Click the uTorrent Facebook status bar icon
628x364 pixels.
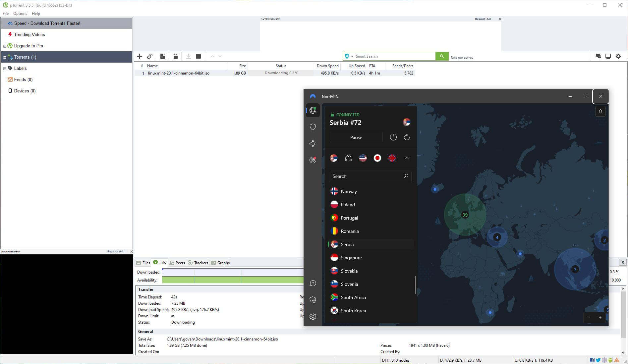pos(592,360)
